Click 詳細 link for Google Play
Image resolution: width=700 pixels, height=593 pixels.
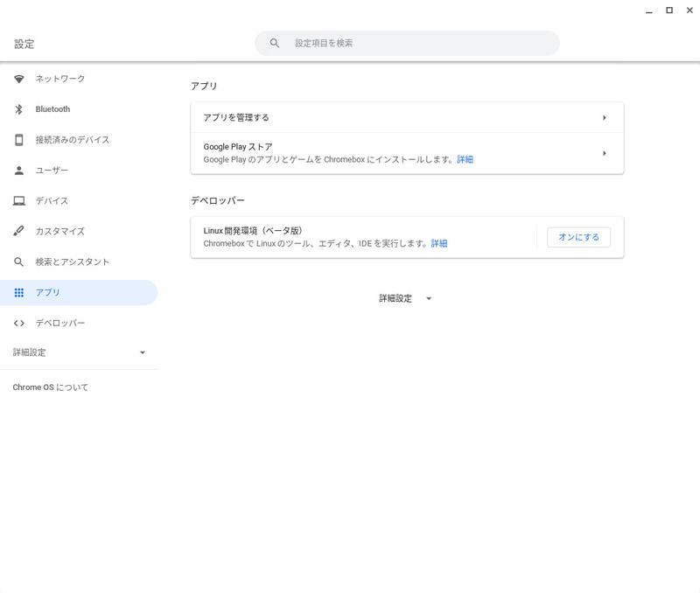click(x=465, y=158)
